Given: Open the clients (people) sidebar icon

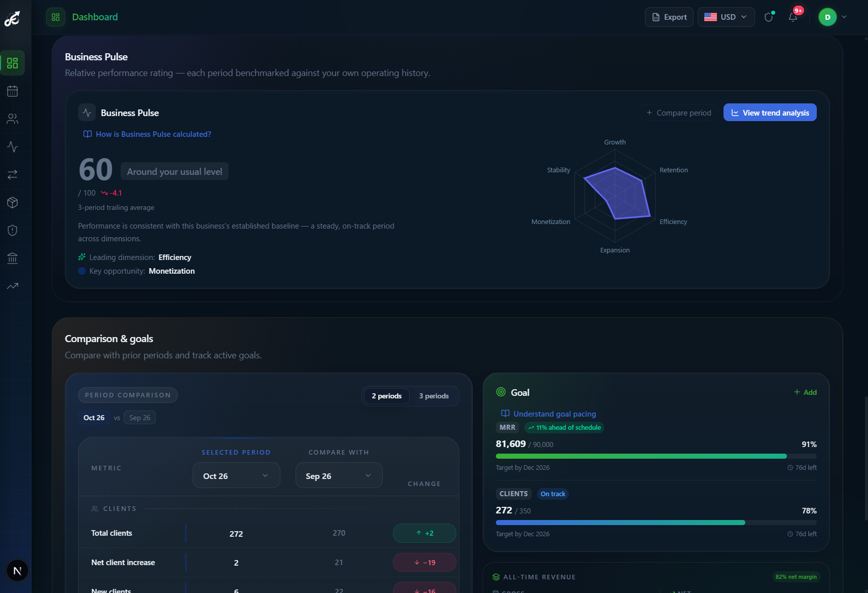Looking at the screenshot, I should click(x=13, y=119).
